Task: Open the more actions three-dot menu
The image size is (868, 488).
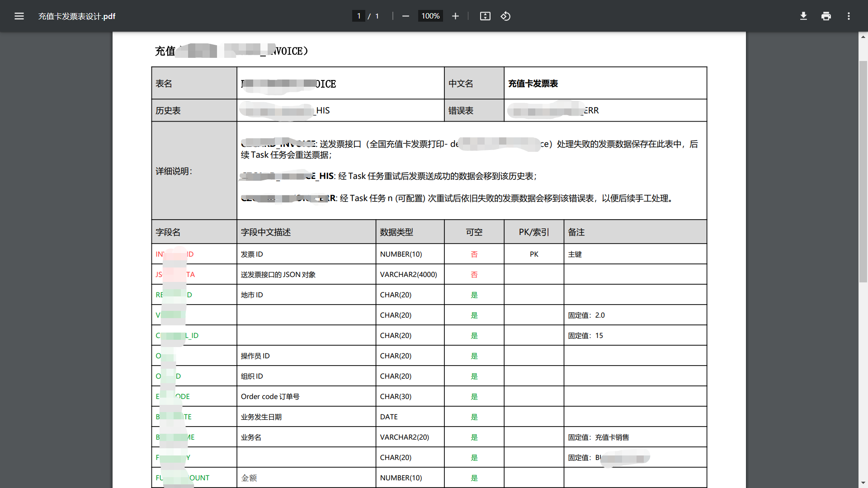Action: tap(849, 16)
